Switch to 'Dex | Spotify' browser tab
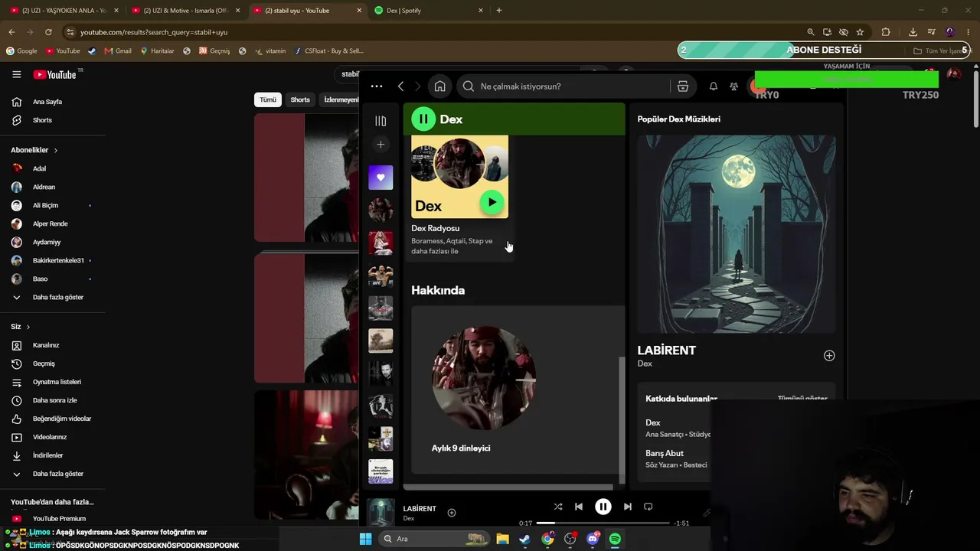The width and height of the screenshot is (980, 551). [430, 11]
